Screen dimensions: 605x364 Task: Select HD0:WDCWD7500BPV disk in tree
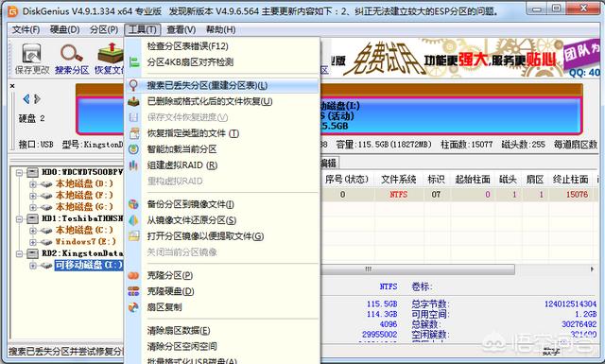[x=82, y=172]
